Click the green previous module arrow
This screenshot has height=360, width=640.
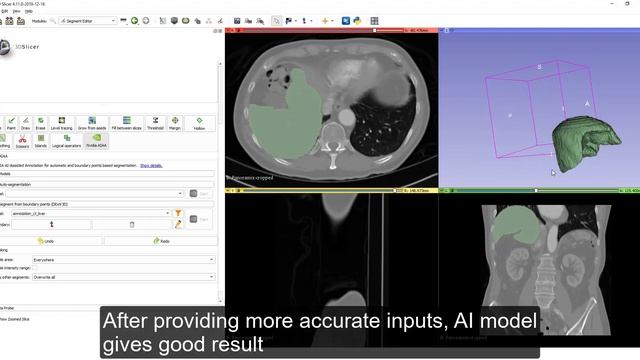pyautogui.click(x=134, y=20)
